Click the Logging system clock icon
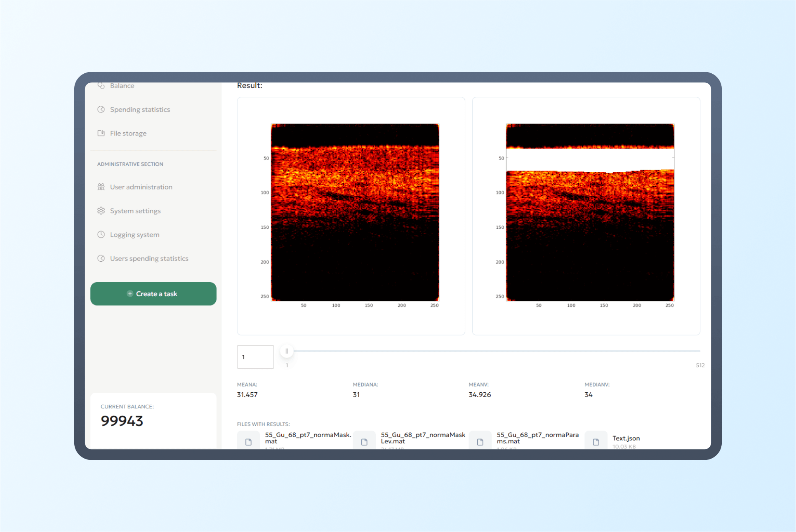796x532 pixels. click(101, 234)
